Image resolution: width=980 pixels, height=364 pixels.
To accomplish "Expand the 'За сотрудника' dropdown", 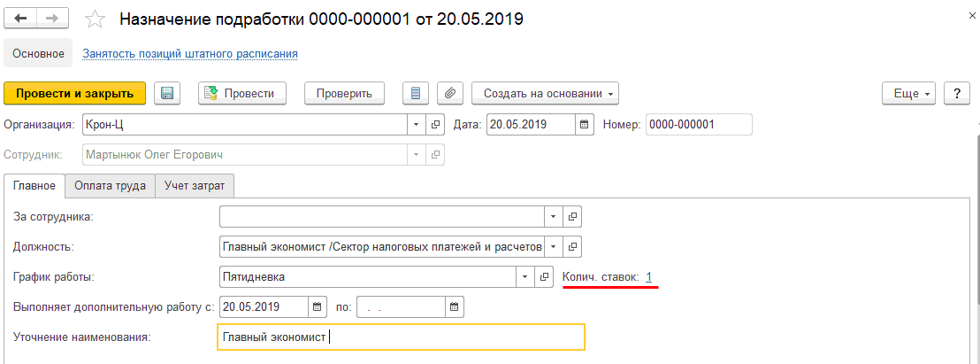I will click(554, 215).
